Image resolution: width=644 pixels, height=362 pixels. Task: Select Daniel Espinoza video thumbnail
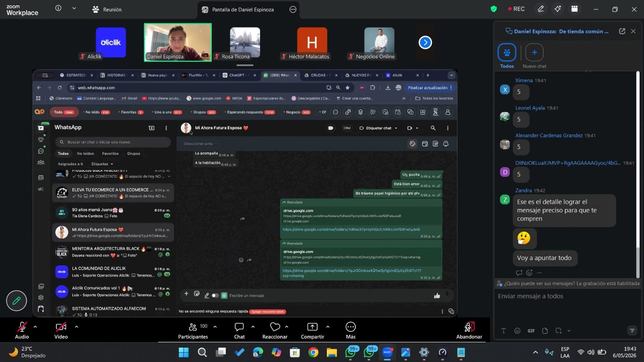[x=178, y=42]
